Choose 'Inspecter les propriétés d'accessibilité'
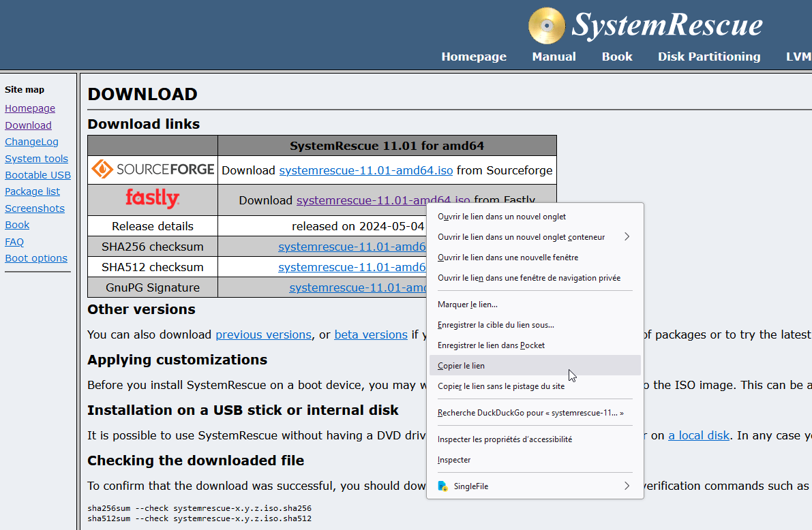The width and height of the screenshot is (812, 530). pos(535,439)
